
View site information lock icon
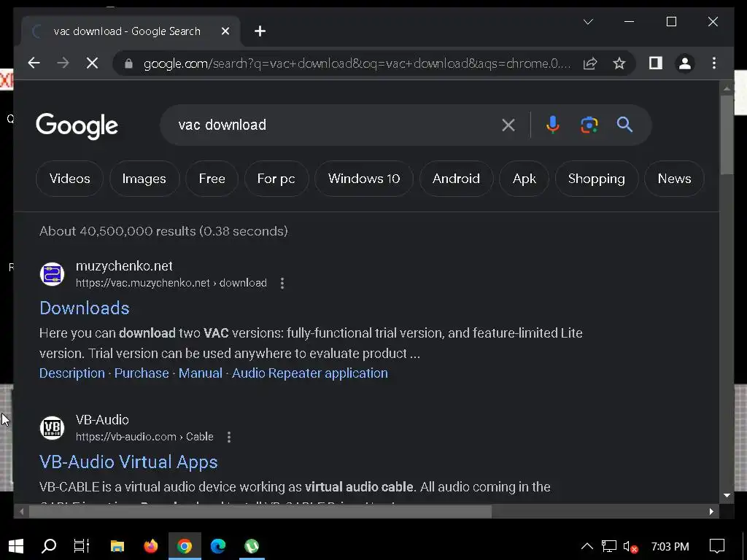[128, 63]
